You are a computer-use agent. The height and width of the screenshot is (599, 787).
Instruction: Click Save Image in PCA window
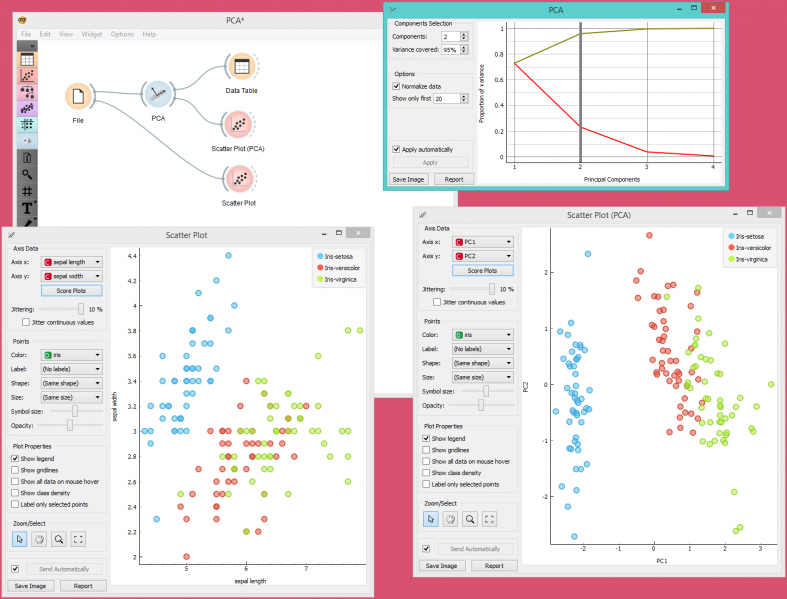pos(409,179)
